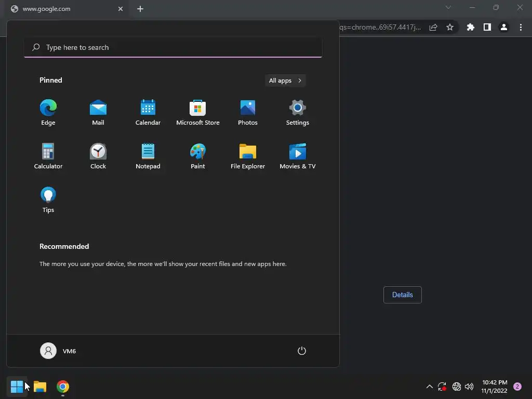Open the Paint app
532x399 pixels.
198,156
